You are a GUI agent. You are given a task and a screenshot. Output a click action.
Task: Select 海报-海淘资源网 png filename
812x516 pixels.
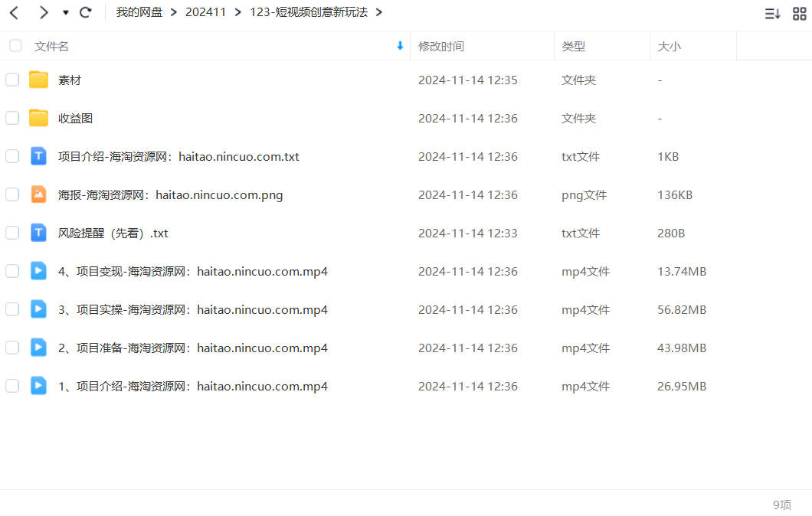coord(170,195)
